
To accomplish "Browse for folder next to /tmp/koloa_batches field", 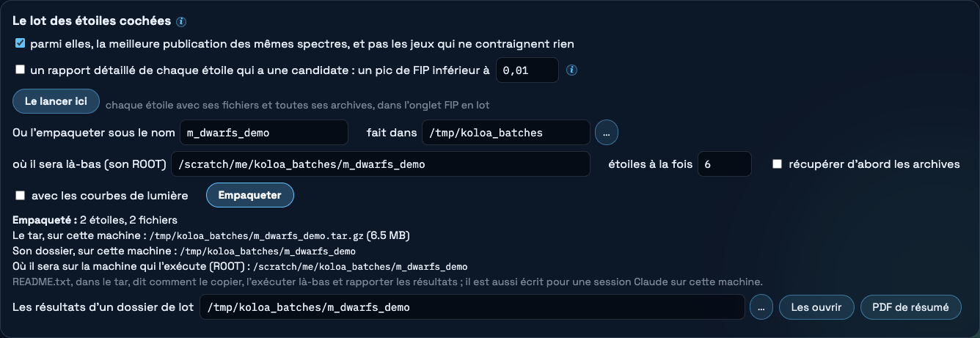I will [x=607, y=133].
